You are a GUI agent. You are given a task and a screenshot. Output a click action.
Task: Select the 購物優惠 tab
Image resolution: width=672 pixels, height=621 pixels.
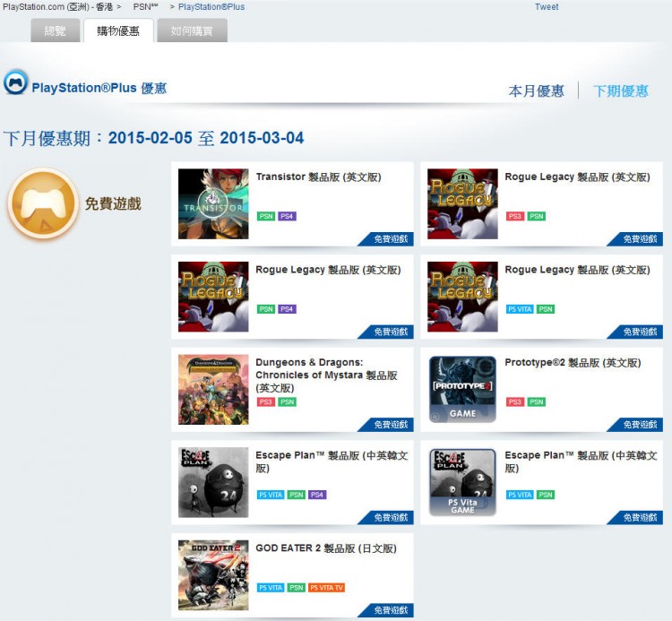[x=118, y=30]
